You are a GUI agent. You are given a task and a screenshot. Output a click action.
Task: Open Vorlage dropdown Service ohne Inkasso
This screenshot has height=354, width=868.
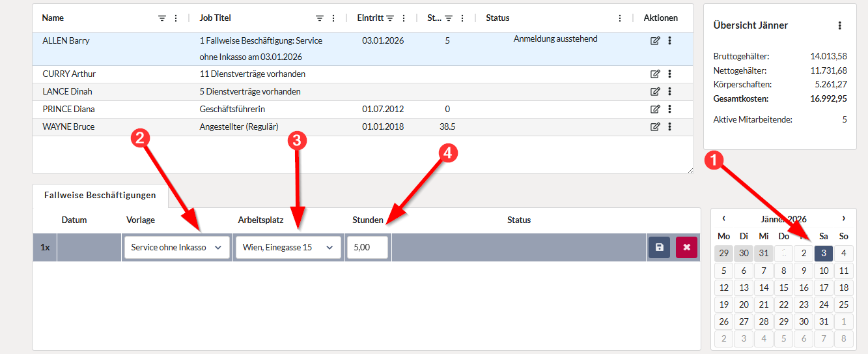click(177, 248)
